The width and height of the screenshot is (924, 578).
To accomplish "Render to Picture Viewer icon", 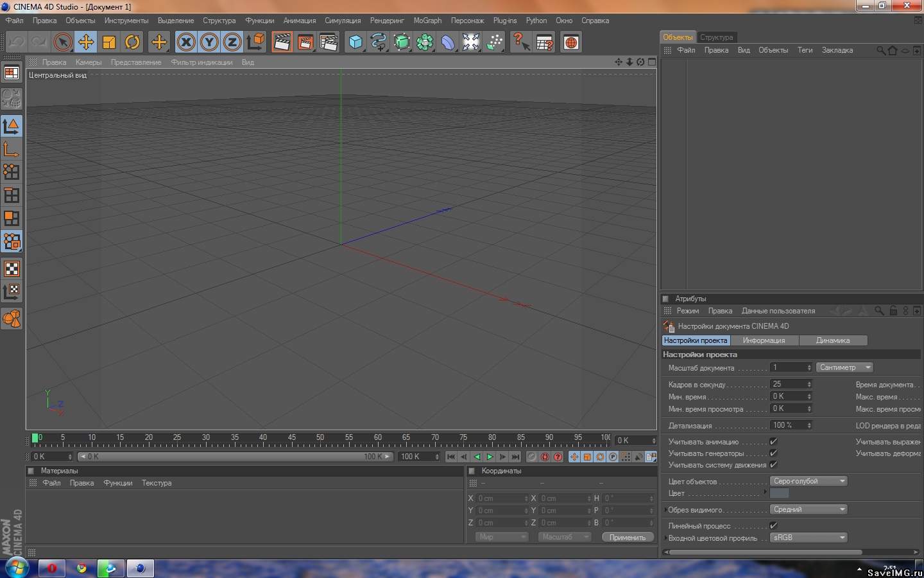I will pos(305,42).
